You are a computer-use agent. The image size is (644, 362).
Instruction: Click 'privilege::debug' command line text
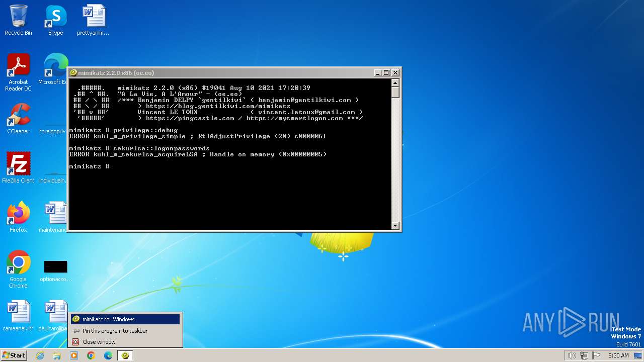click(x=145, y=130)
